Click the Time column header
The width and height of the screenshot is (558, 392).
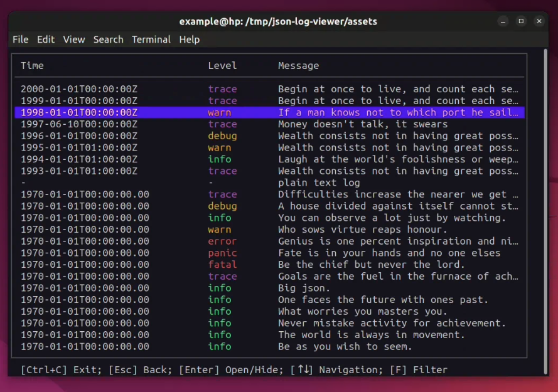click(32, 65)
